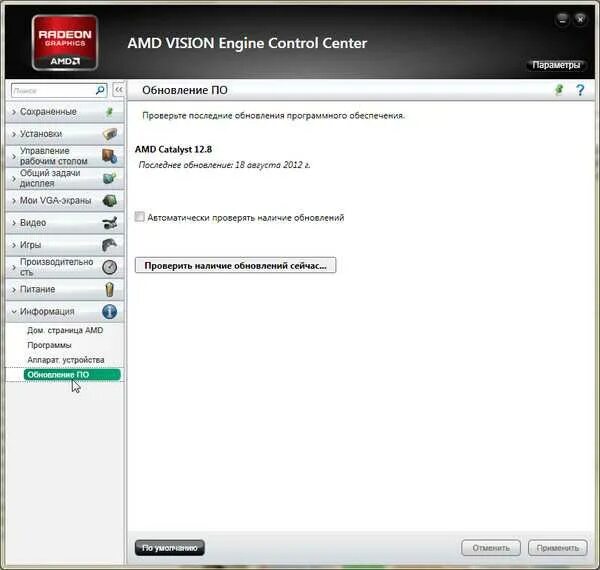Select Аппарат. устройства item
The height and width of the screenshot is (570, 600).
[66, 360]
